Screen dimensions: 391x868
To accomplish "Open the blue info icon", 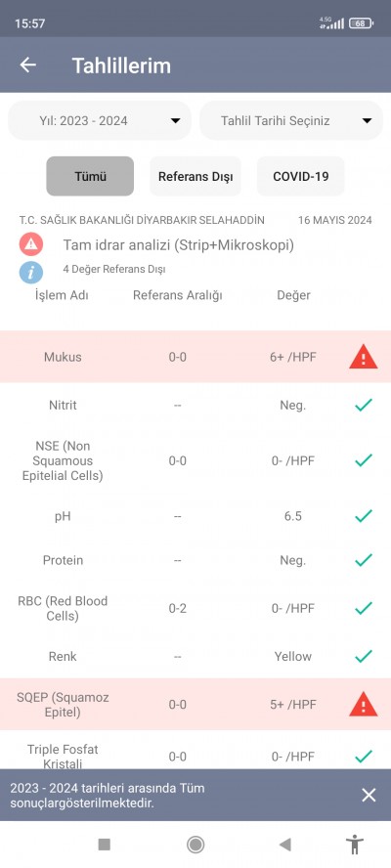I will (x=31, y=272).
